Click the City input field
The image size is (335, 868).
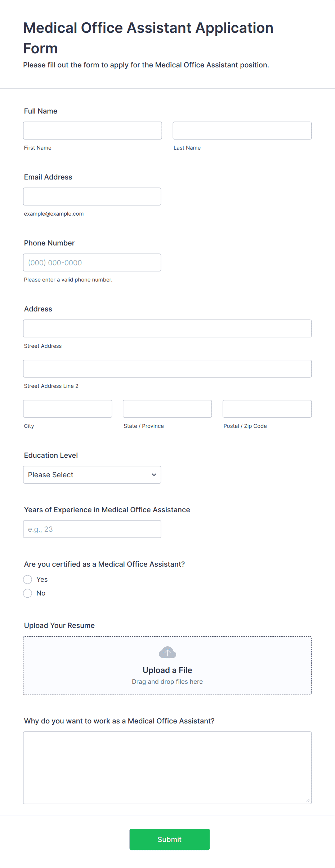(x=68, y=409)
